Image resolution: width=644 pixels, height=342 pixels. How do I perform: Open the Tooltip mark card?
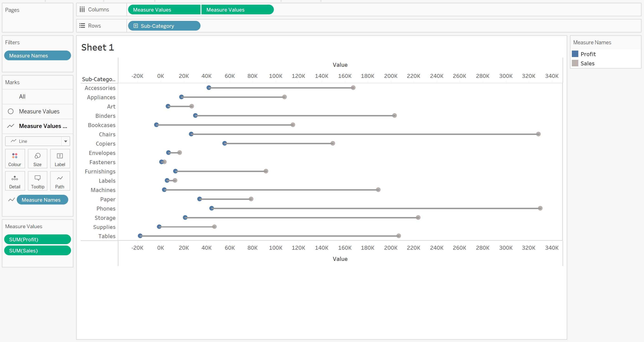(x=38, y=181)
